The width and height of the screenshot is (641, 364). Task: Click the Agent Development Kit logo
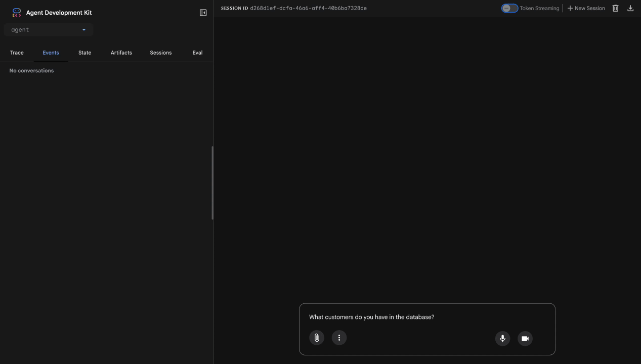click(x=16, y=12)
